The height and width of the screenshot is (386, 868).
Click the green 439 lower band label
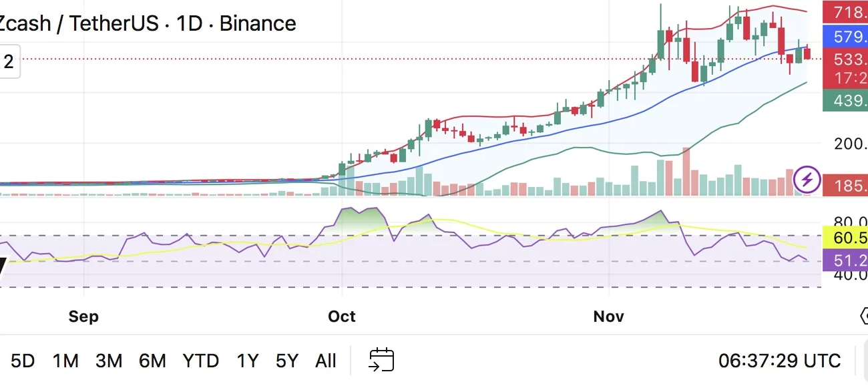pyautogui.click(x=845, y=101)
